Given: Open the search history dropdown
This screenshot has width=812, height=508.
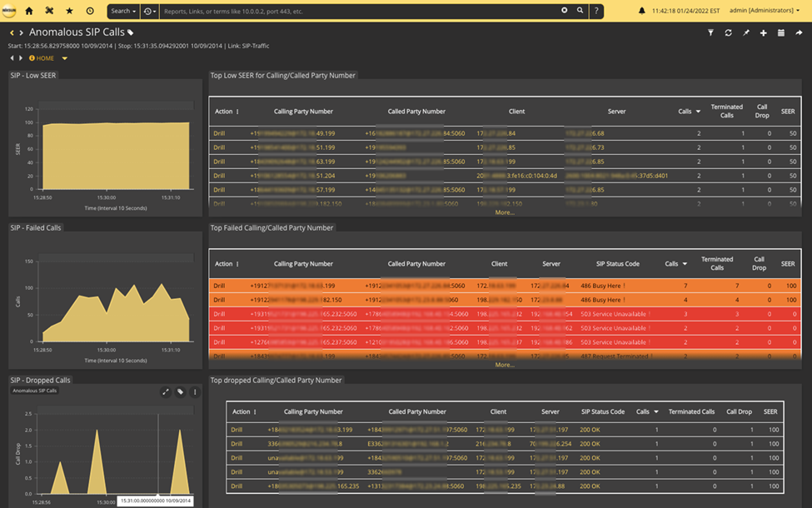Looking at the screenshot, I should click(149, 11).
